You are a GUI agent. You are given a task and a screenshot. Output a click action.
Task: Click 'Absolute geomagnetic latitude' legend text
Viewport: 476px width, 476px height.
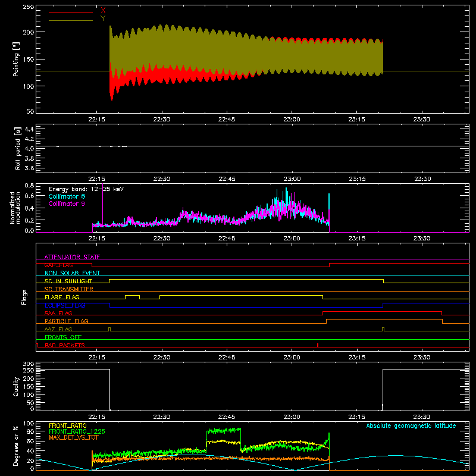[411, 426]
